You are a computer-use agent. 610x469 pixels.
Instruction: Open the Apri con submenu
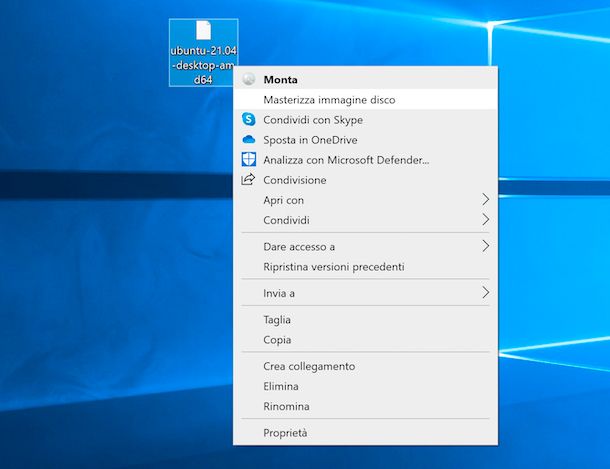point(365,200)
